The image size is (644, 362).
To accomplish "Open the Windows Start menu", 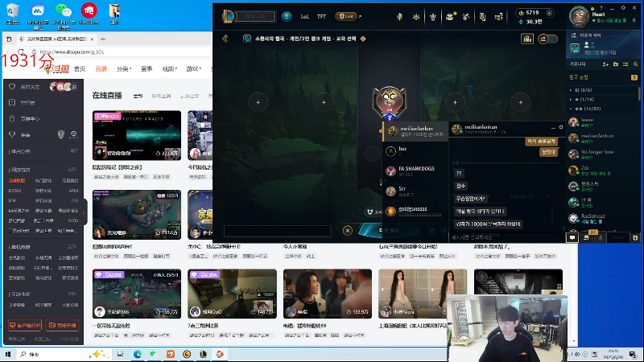I will 8,354.
